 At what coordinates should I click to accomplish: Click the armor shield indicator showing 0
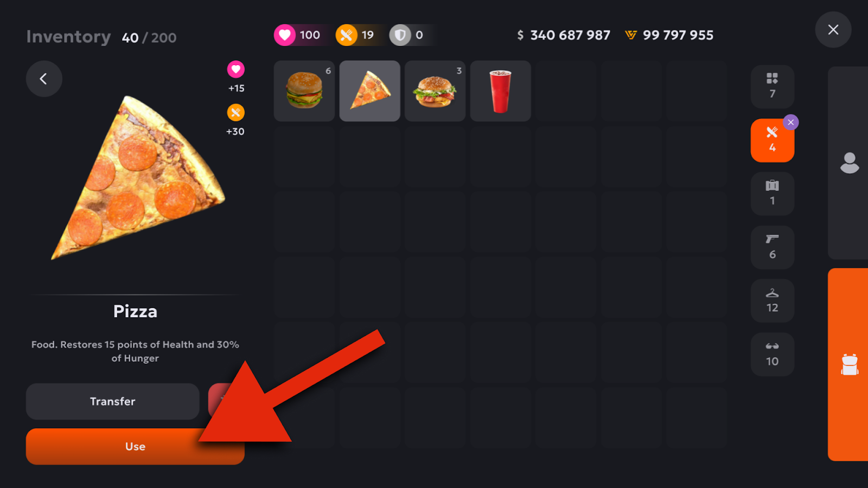(x=408, y=35)
